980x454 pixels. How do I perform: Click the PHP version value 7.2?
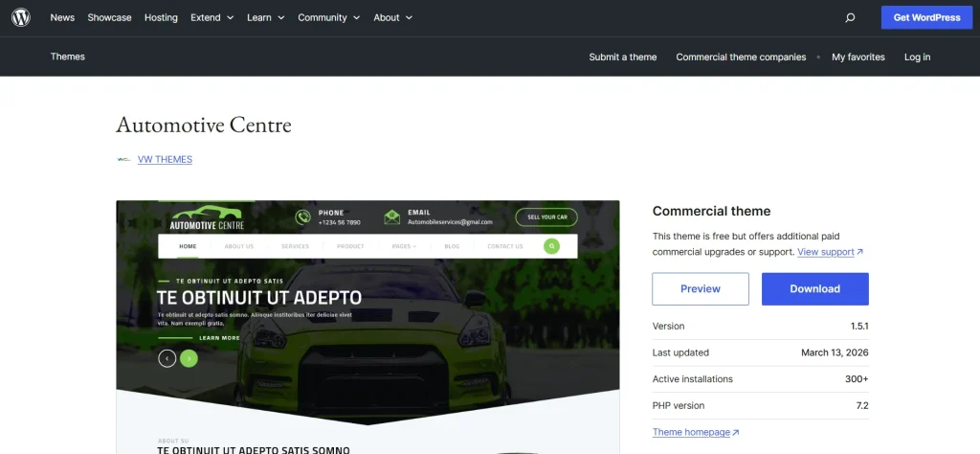coord(862,406)
